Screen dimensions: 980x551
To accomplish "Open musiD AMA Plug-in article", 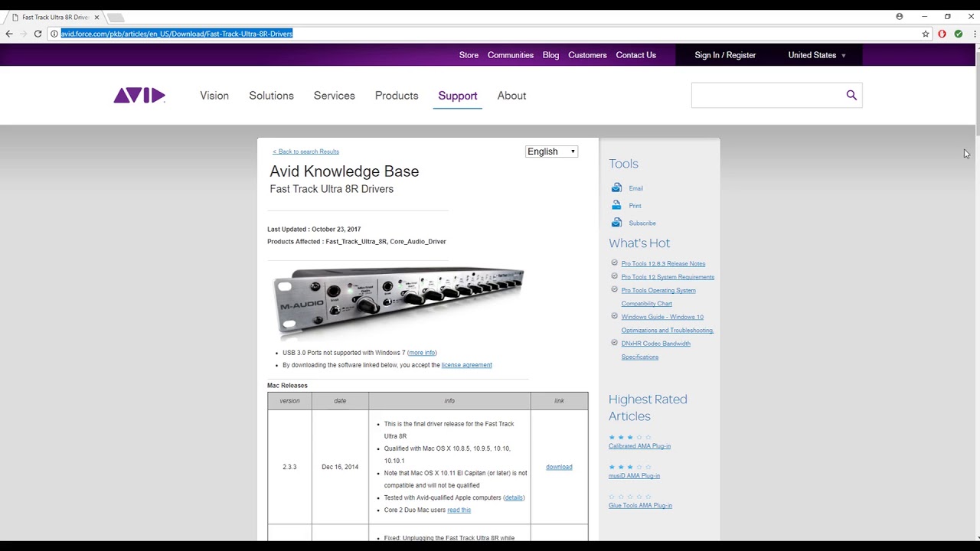I will click(634, 476).
